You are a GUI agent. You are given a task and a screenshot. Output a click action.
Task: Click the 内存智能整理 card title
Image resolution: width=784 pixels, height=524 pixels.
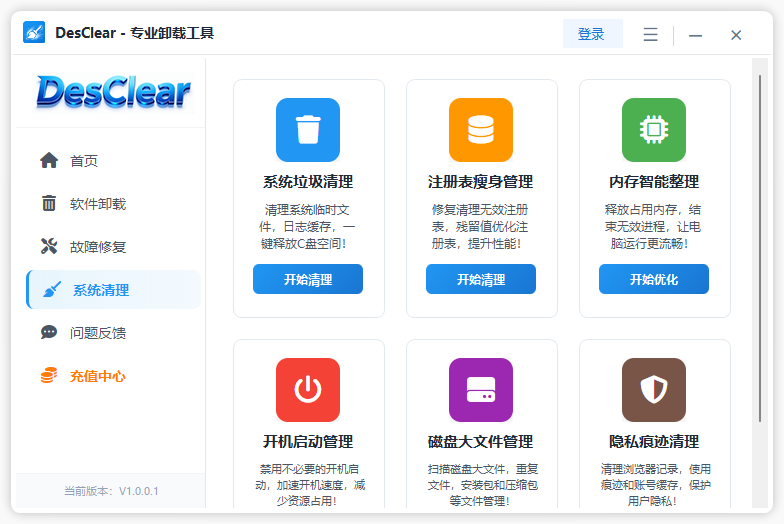[x=654, y=182]
